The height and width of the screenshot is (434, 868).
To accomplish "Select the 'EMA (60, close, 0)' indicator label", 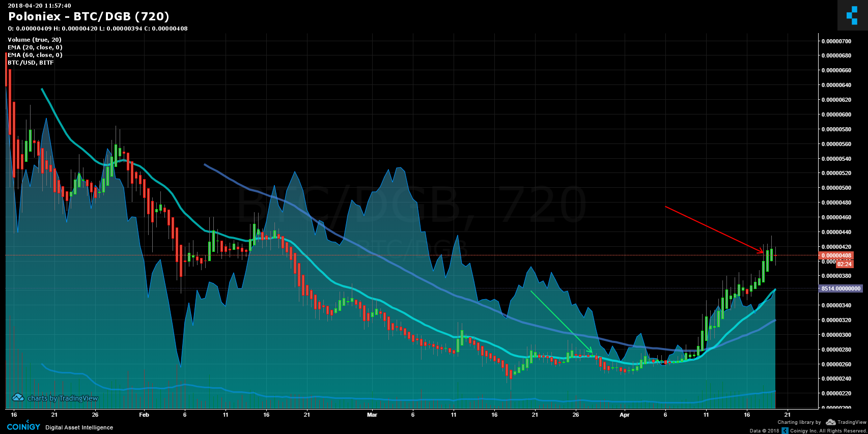I will coord(35,55).
